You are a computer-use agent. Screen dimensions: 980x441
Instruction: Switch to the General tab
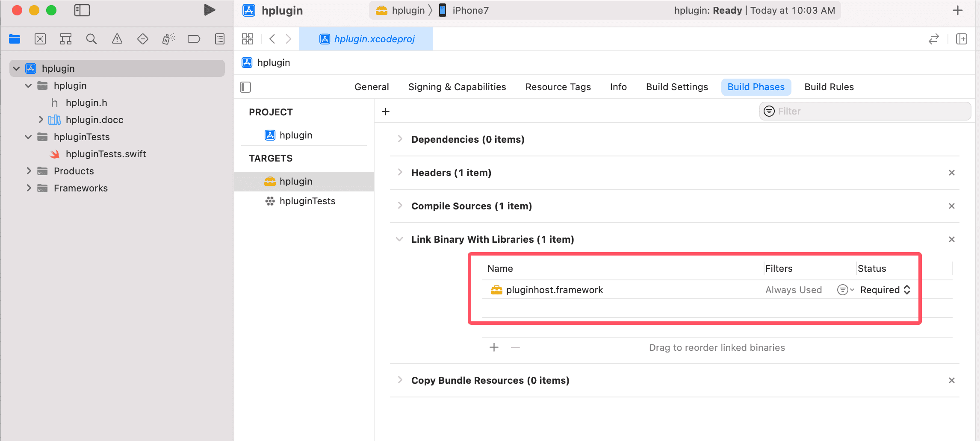(372, 87)
